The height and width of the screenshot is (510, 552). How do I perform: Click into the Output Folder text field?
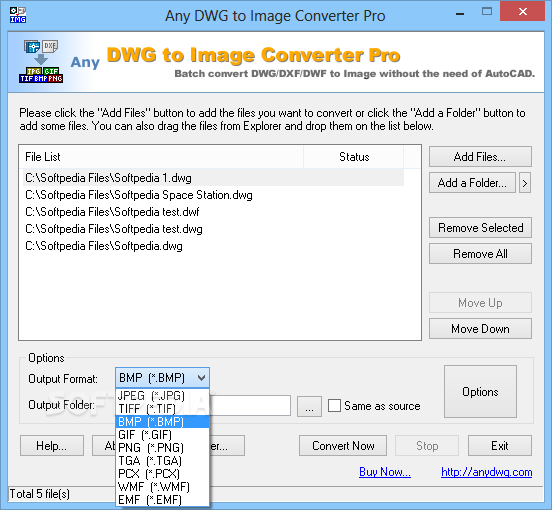tap(250, 405)
